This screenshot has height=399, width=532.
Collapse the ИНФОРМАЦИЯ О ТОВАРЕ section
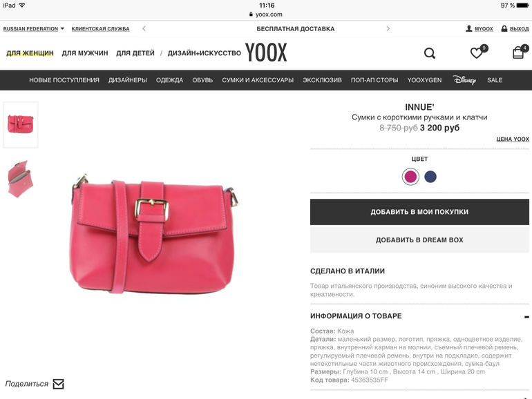pos(526,317)
